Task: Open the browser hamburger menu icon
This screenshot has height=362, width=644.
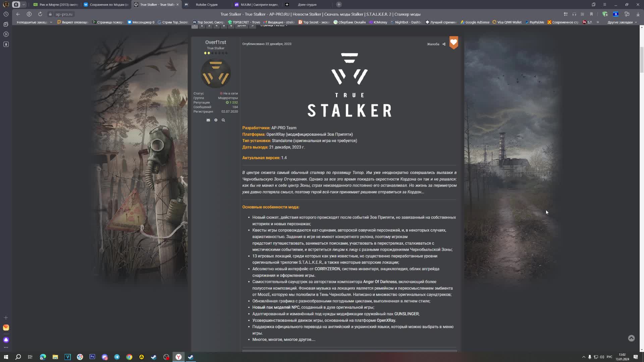Action: (x=604, y=4)
